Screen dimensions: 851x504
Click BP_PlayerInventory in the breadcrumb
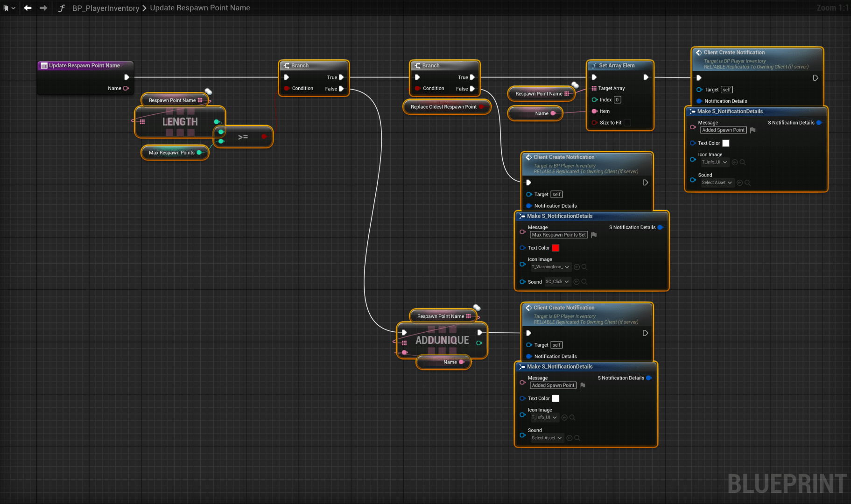105,8
